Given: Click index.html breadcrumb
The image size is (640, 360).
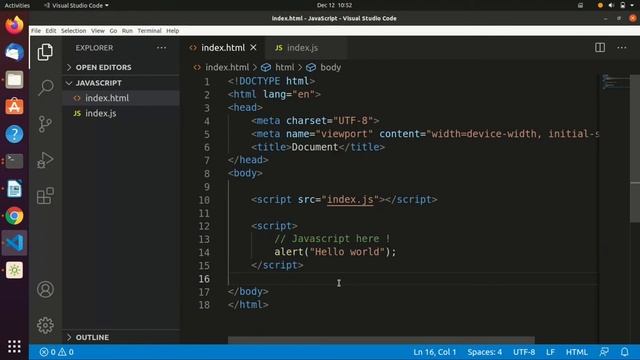Looking at the screenshot, I should (227, 67).
